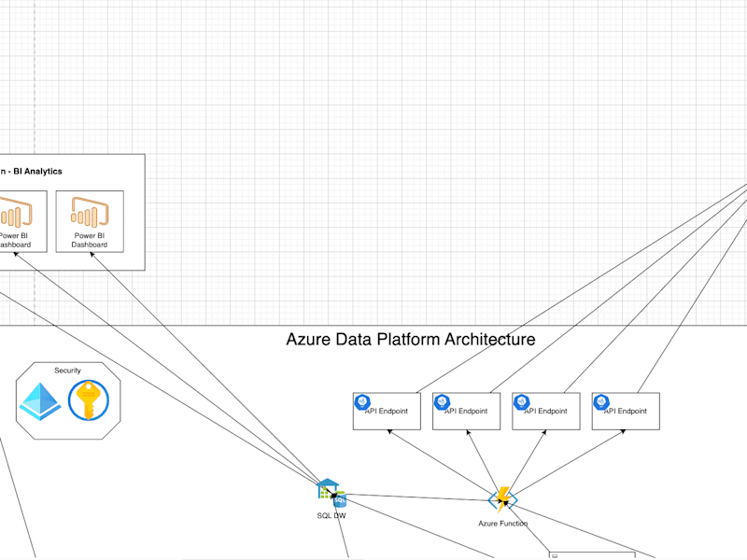The image size is (747, 560).
Task: Click the 'Azure Function' label text
Action: pos(503,524)
